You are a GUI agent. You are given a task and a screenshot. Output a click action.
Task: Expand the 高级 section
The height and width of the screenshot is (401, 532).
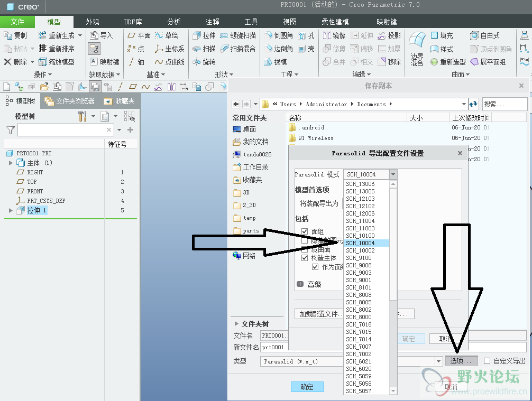click(x=300, y=284)
